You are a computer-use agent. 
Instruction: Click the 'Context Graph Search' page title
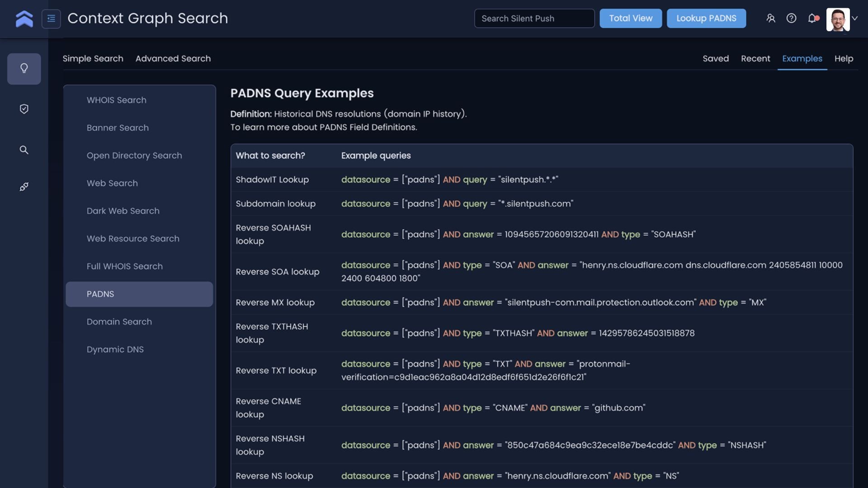(x=147, y=19)
